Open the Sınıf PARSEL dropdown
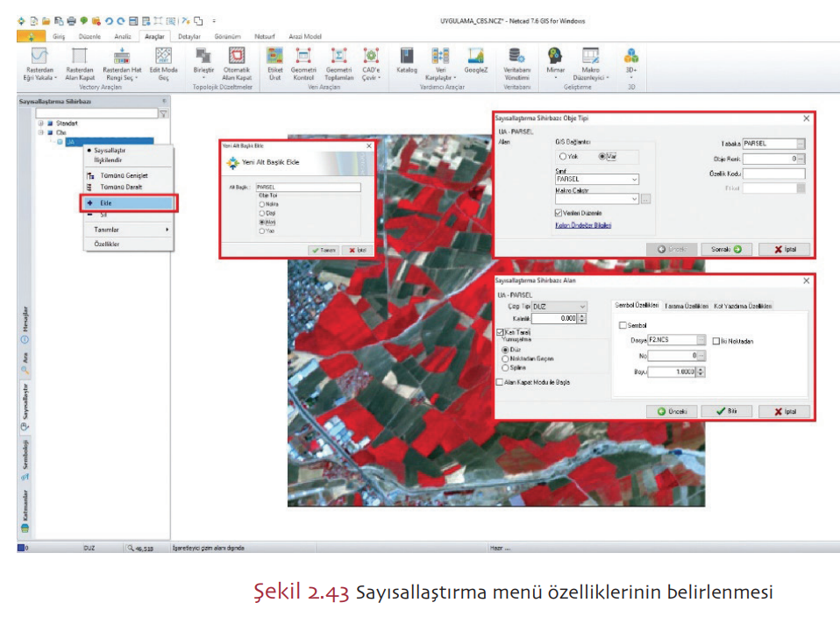The width and height of the screenshot is (840, 624). (x=634, y=180)
